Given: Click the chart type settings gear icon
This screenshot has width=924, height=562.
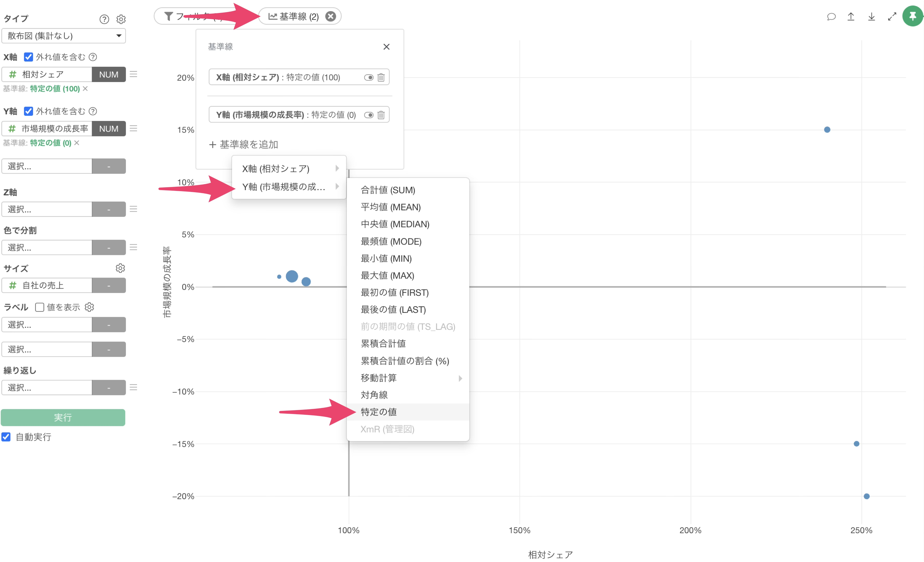Looking at the screenshot, I should (121, 19).
